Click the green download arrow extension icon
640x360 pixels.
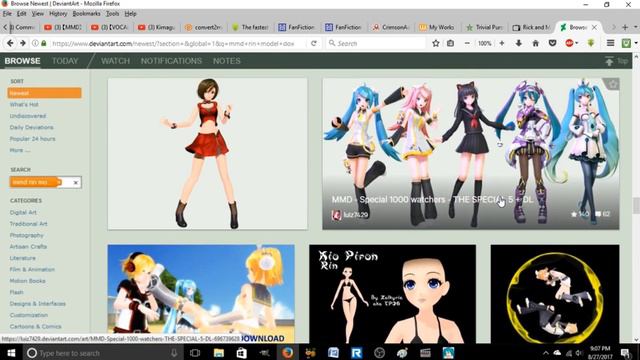(591, 43)
